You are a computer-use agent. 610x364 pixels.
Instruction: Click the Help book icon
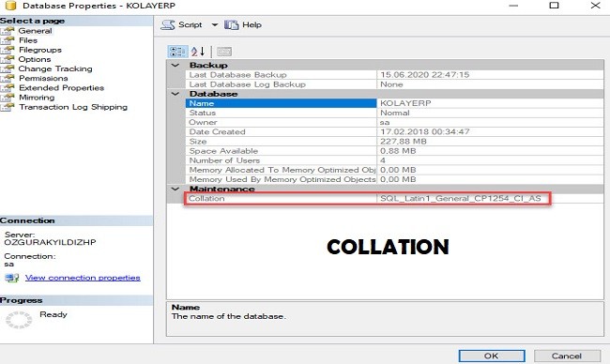point(232,25)
